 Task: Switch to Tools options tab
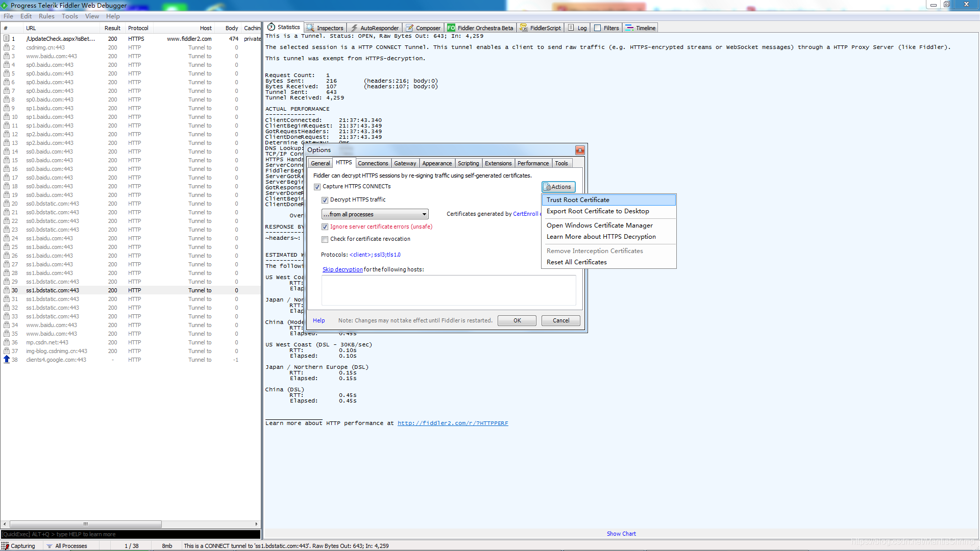[561, 163]
